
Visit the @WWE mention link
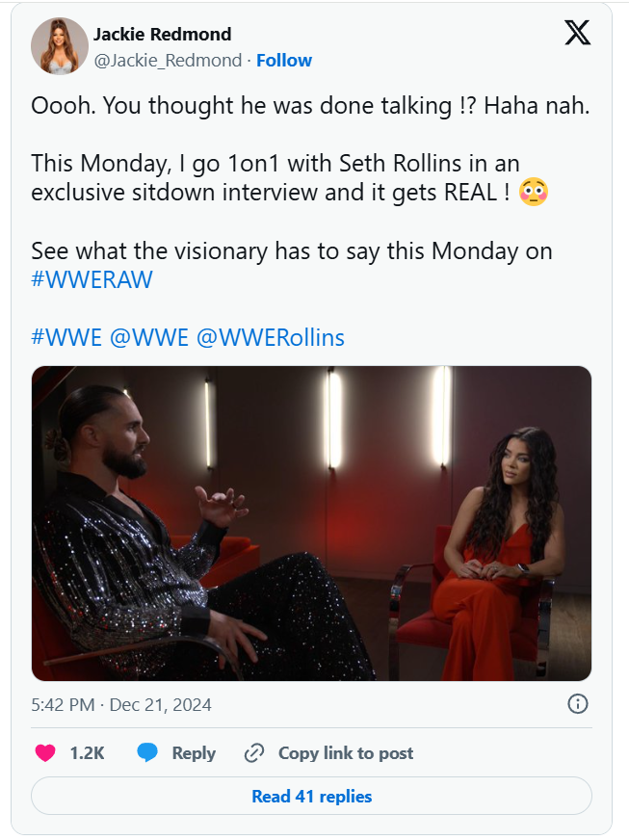[x=149, y=337]
